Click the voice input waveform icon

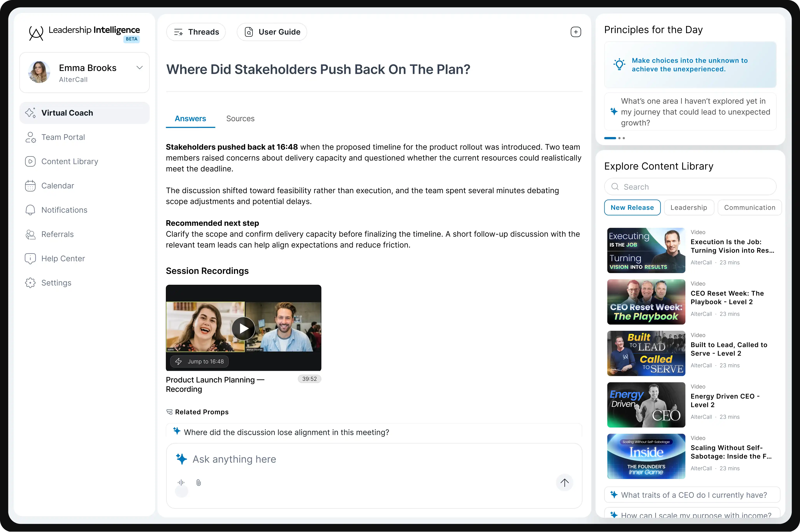point(181,482)
